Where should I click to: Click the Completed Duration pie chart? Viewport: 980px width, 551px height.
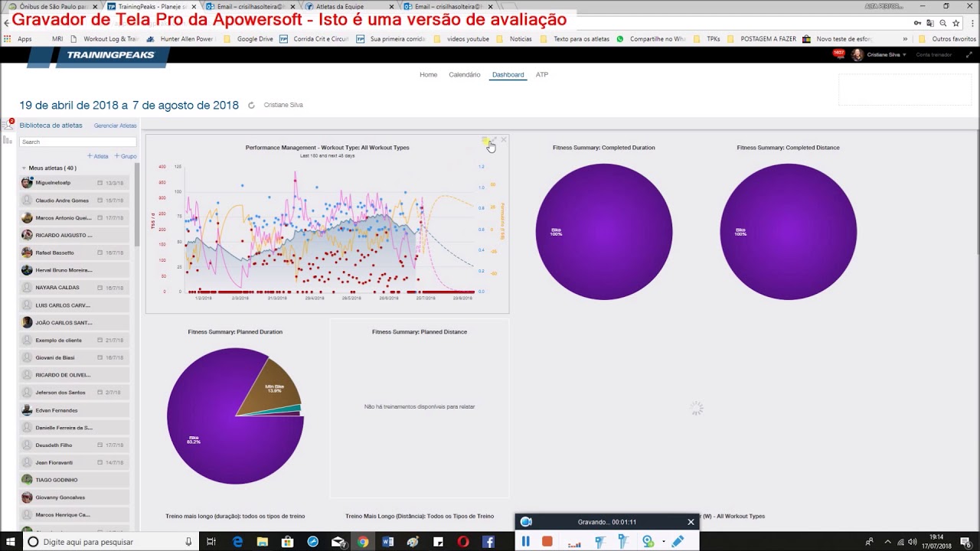(x=604, y=232)
